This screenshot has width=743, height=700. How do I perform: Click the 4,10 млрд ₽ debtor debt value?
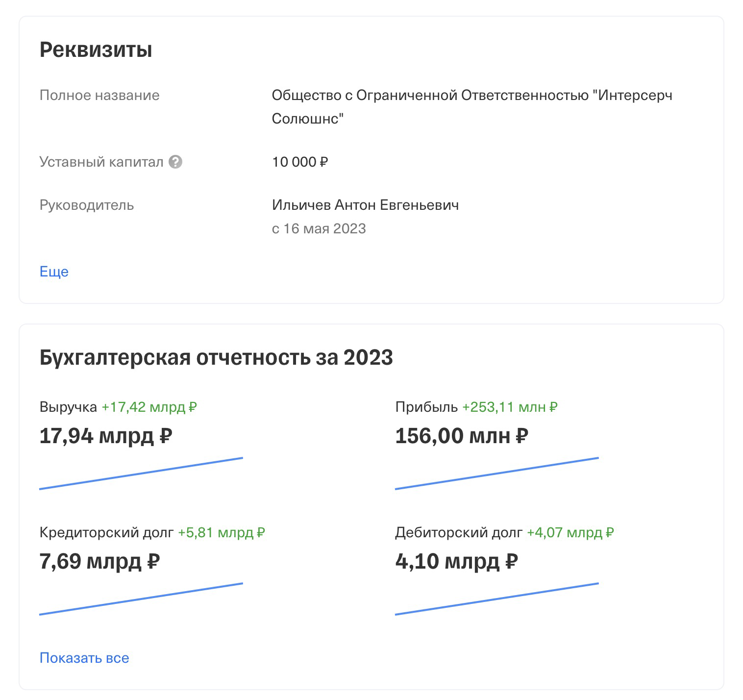click(x=457, y=561)
